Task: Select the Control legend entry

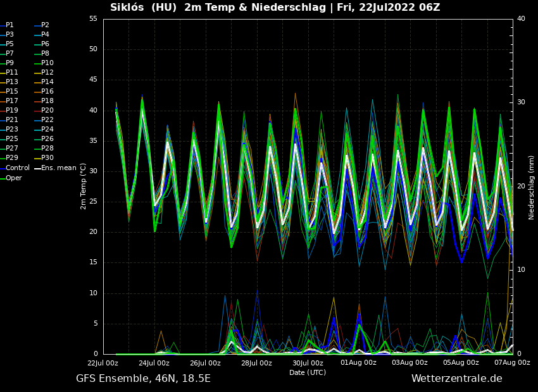Action: (x=17, y=168)
